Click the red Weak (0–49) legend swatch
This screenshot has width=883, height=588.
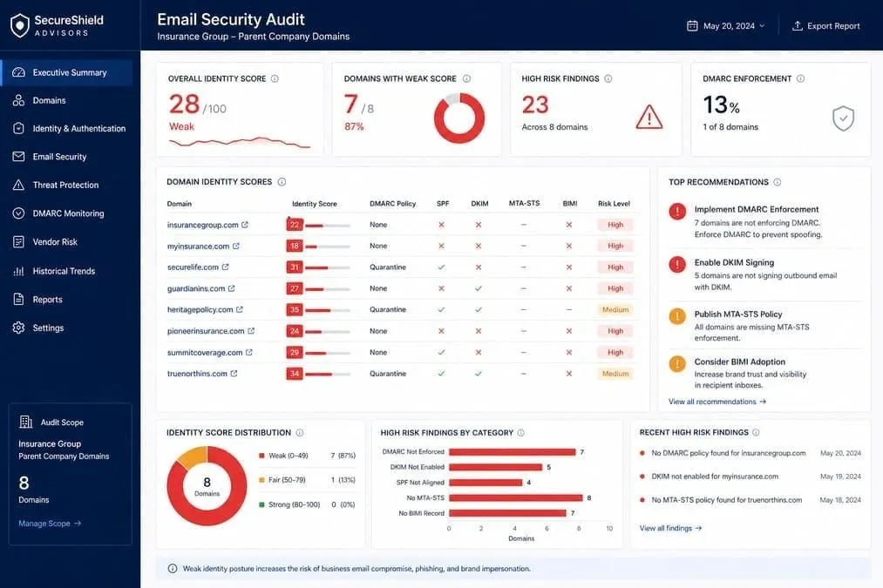point(262,456)
